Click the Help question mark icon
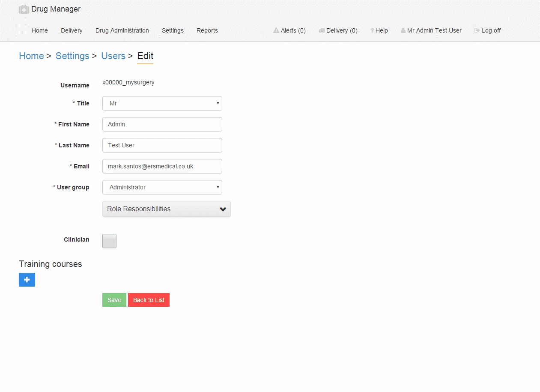 (x=372, y=31)
